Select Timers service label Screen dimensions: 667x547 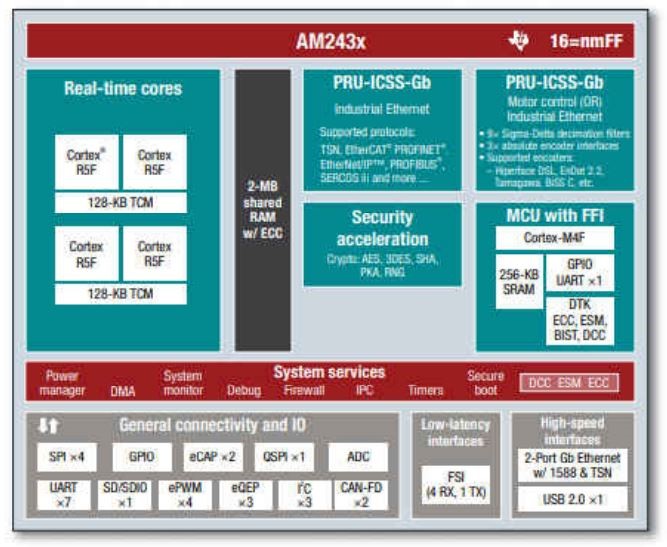pos(425,390)
